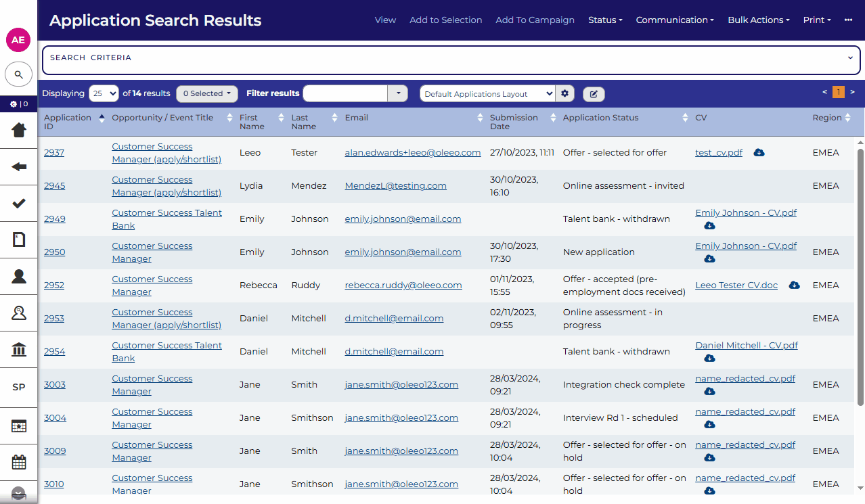Open application ID 3010
865x504 pixels.
pos(54,484)
